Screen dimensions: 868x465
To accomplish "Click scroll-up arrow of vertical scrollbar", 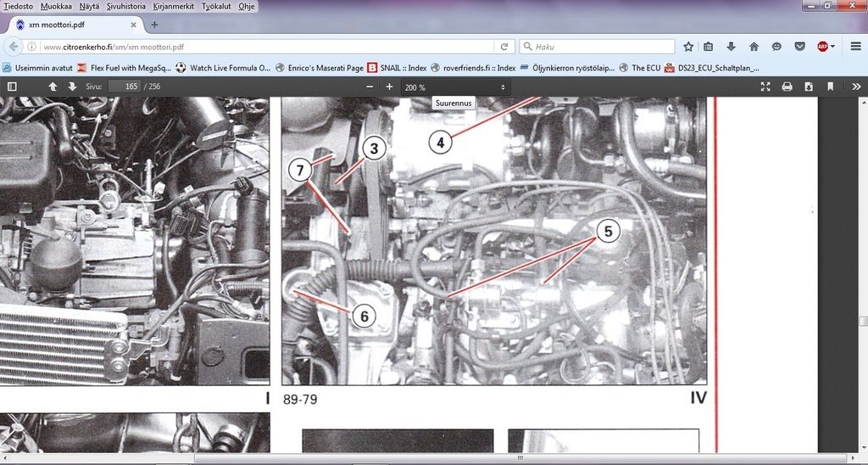I will (x=863, y=102).
